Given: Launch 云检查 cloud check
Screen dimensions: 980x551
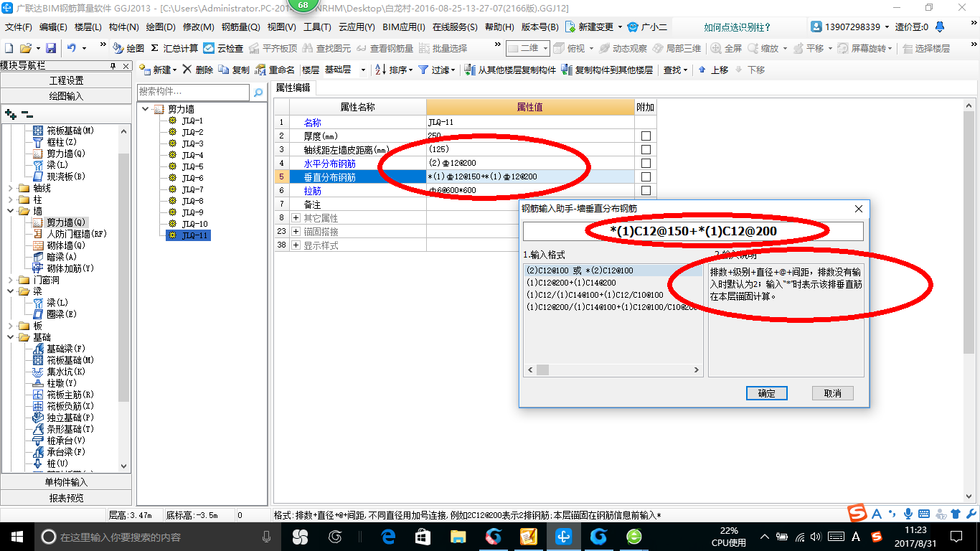Looking at the screenshot, I should pyautogui.click(x=223, y=48).
